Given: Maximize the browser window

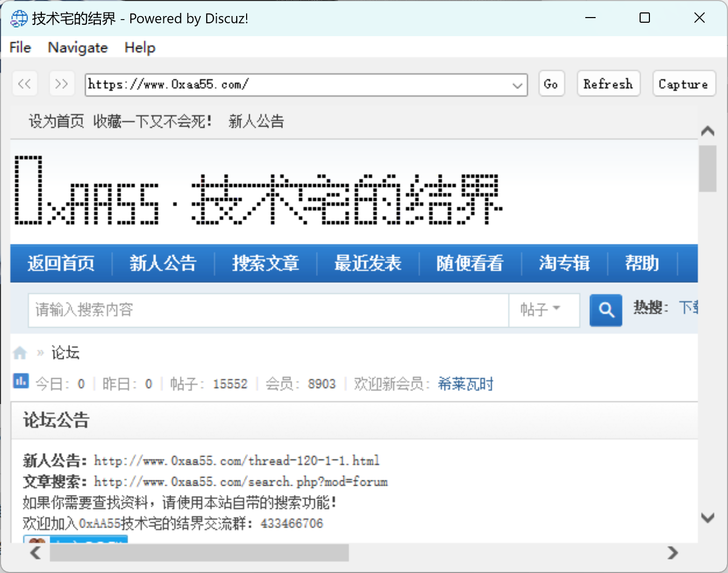Looking at the screenshot, I should (645, 18).
